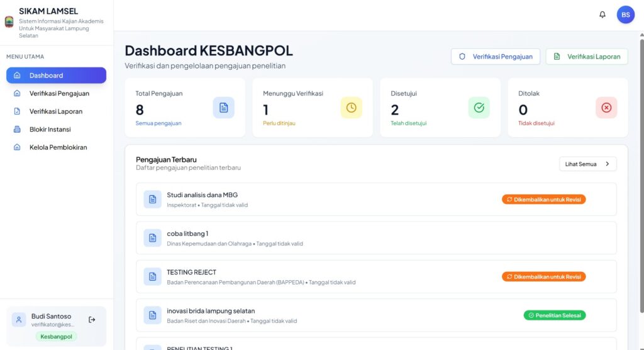
Task: Expand list via Lihat Semua chevron
Action: (607, 164)
